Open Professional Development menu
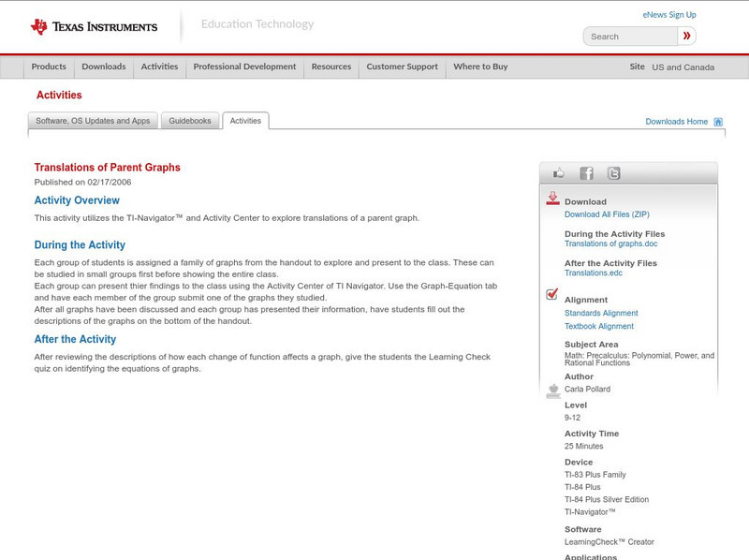 (x=244, y=66)
